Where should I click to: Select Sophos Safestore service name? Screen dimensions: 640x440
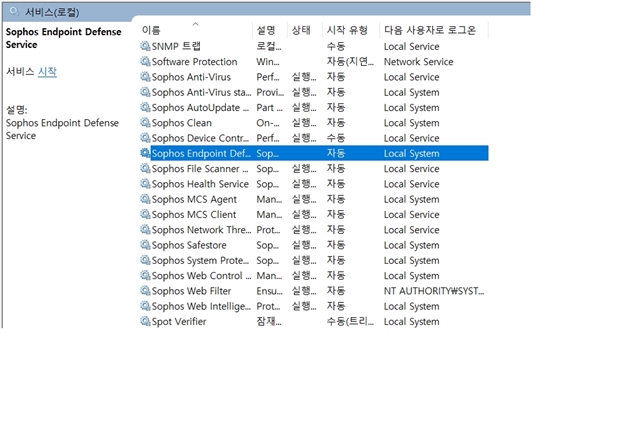point(189,245)
